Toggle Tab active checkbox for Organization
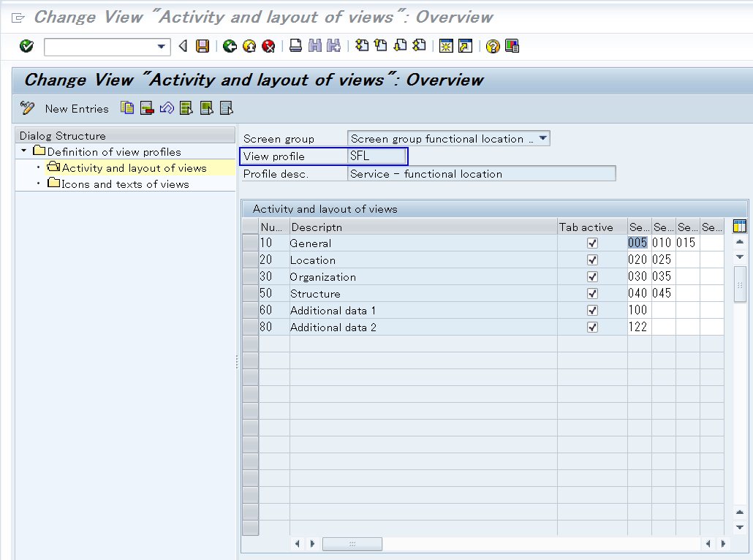The image size is (753, 560). (x=593, y=276)
